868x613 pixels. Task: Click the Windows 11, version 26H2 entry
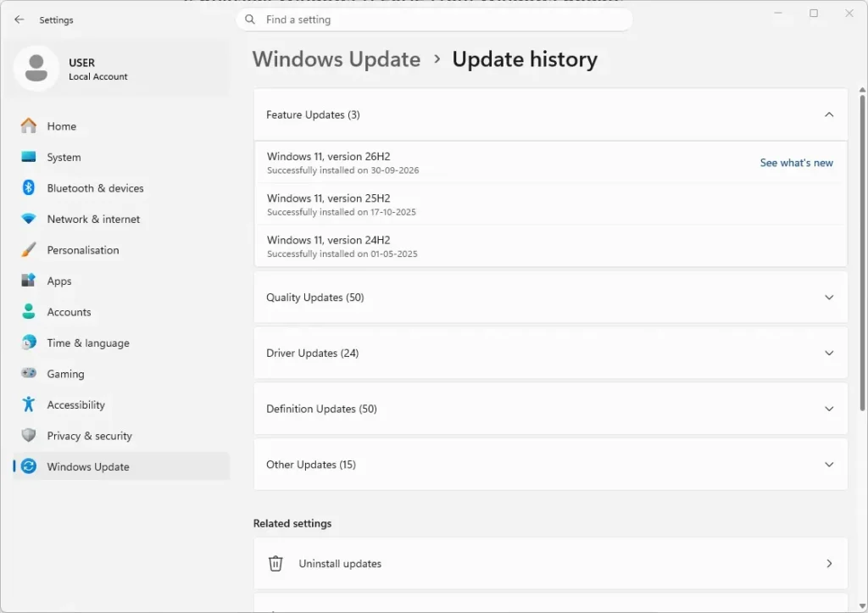click(550, 163)
